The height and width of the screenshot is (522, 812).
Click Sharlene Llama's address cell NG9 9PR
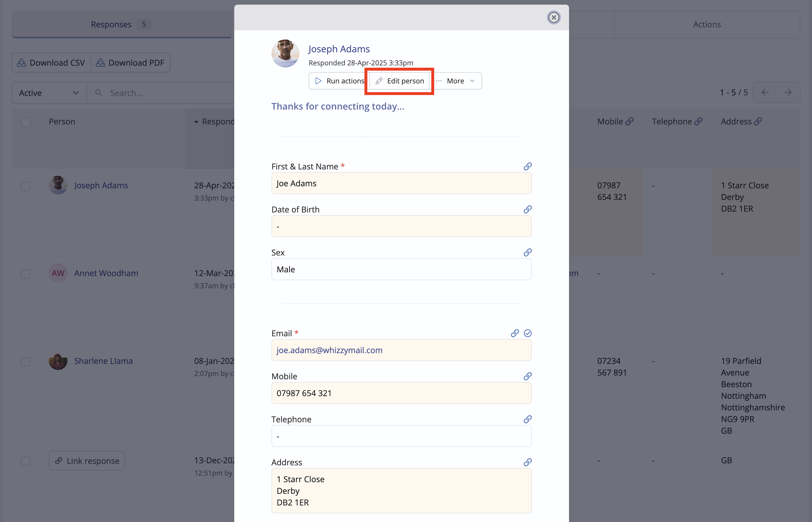point(753,396)
